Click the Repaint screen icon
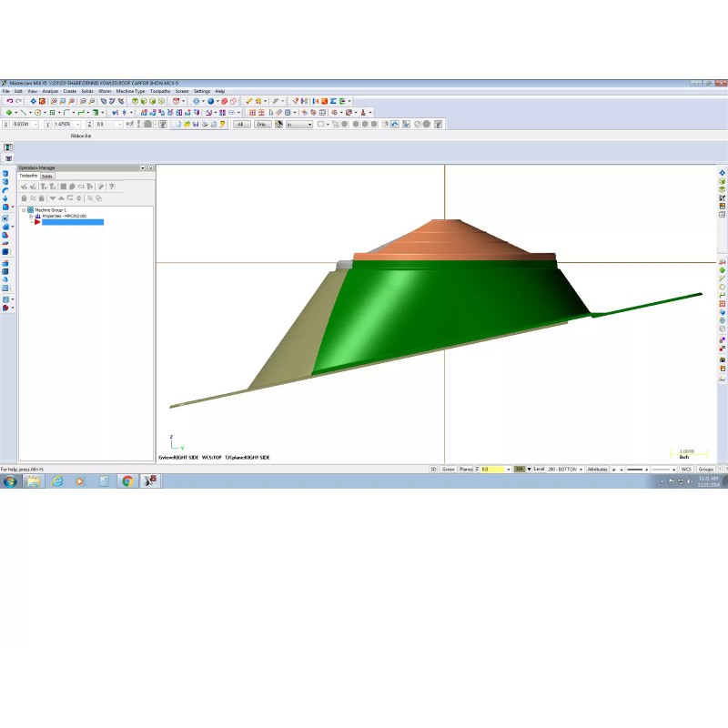The width and height of the screenshot is (728, 728). tap(42, 101)
